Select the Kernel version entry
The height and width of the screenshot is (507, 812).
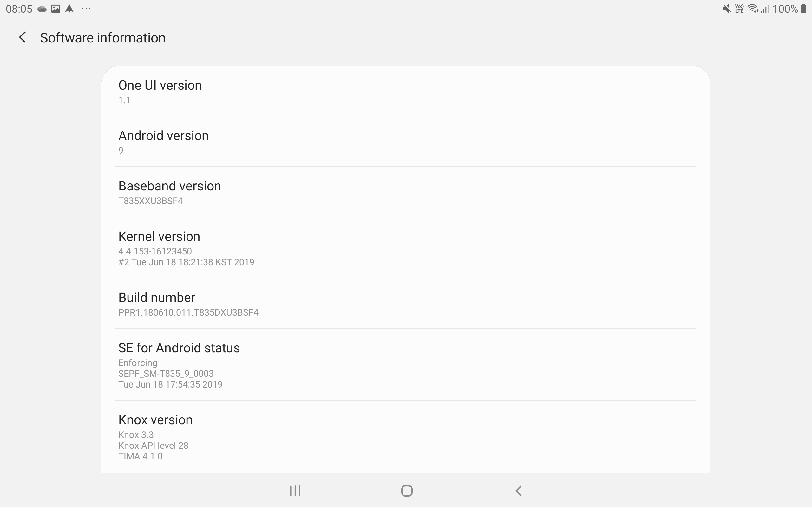coord(406,247)
